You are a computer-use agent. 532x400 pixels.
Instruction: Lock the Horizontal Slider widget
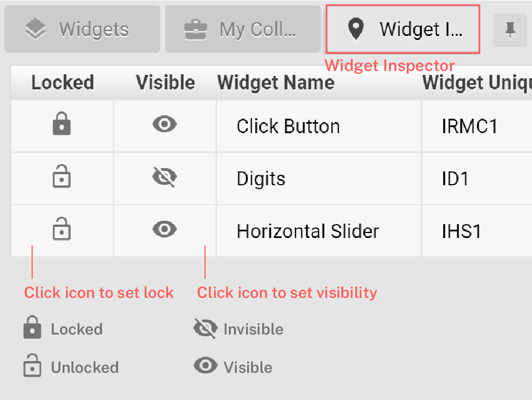coord(62,230)
